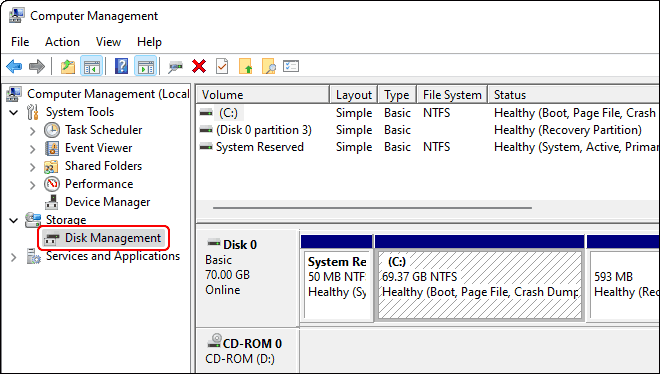The height and width of the screenshot is (374, 660).
Task: Select the (Disk 0 partition 3) volume row
Action: tap(428, 130)
